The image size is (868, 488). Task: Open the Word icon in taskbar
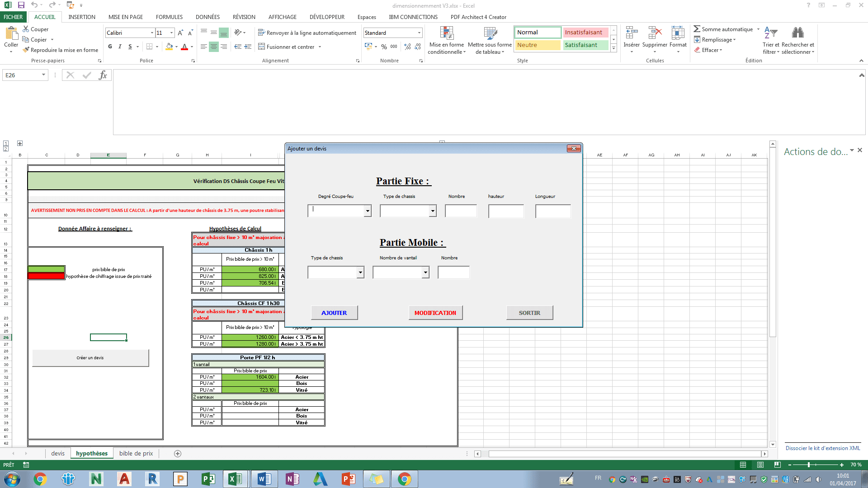pyautogui.click(x=264, y=479)
